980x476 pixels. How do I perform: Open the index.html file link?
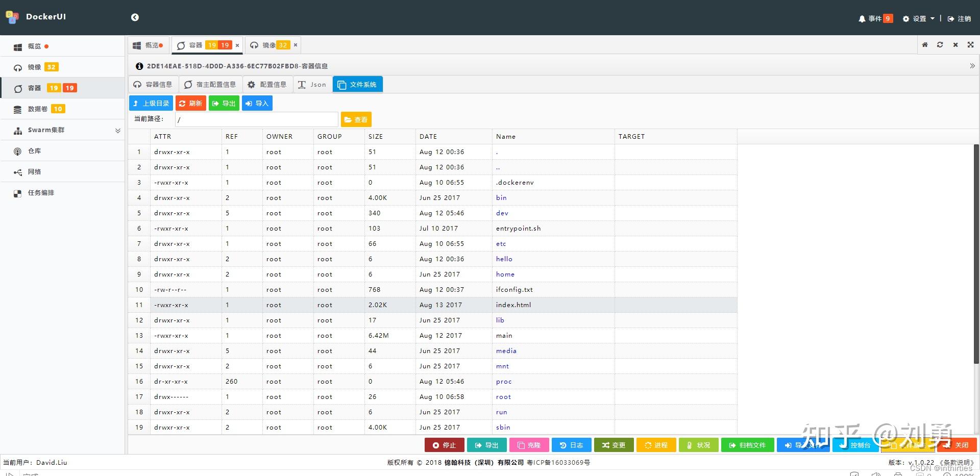coord(513,305)
